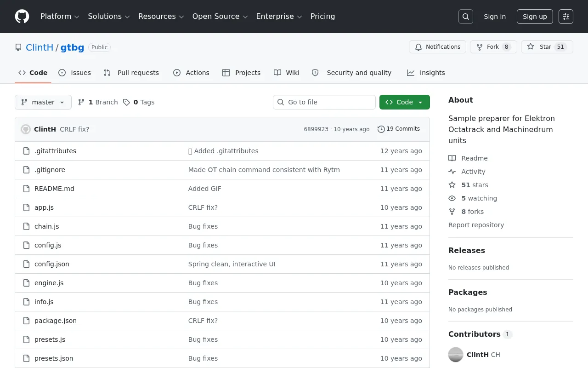Click ClintH's avatar in the commit bar
Image resolution: width=588 pixels, height=368 pixels.
point(26,129)
